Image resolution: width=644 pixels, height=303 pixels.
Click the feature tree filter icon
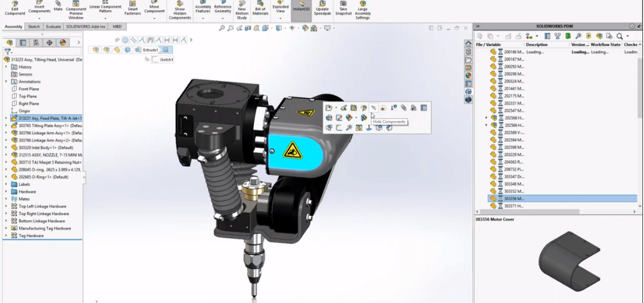point(8,52)
